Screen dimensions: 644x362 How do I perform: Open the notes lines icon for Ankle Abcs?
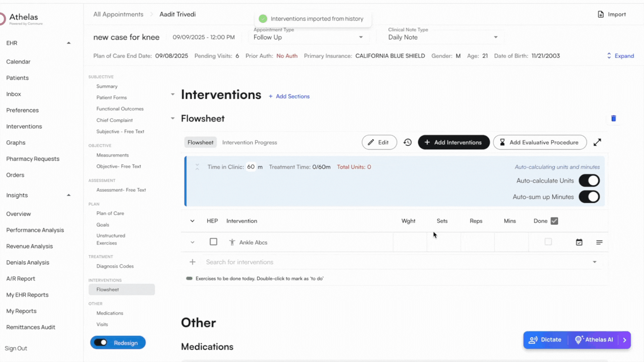pyautogui.click(x=599, y=242)
